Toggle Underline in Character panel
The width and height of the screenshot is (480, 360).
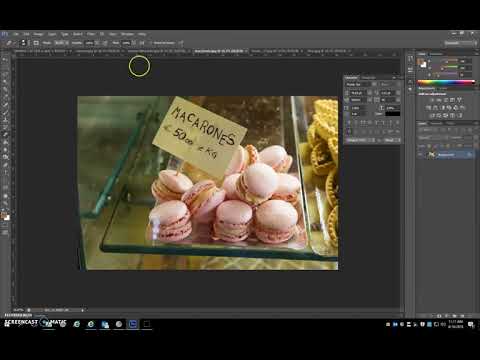391,123
